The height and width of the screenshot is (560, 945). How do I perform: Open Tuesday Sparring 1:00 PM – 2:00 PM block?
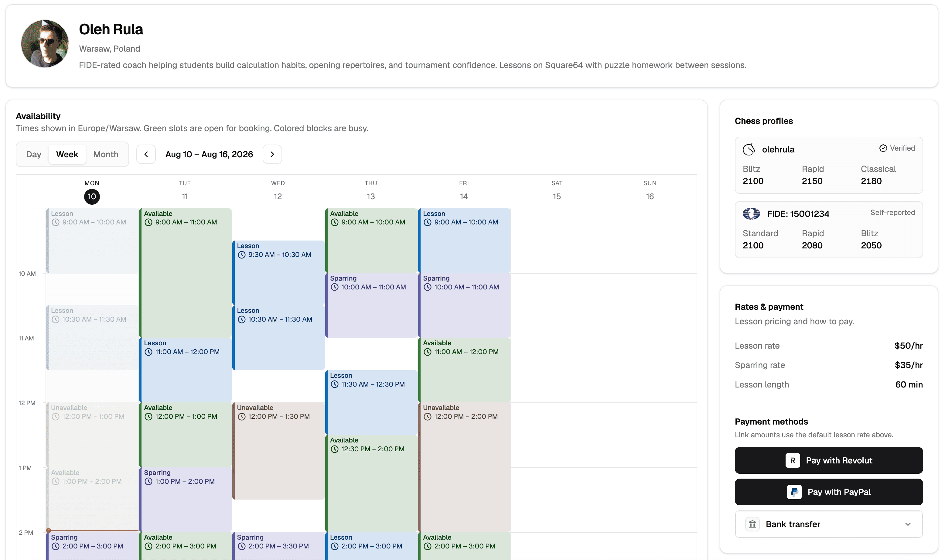[186, 500]
